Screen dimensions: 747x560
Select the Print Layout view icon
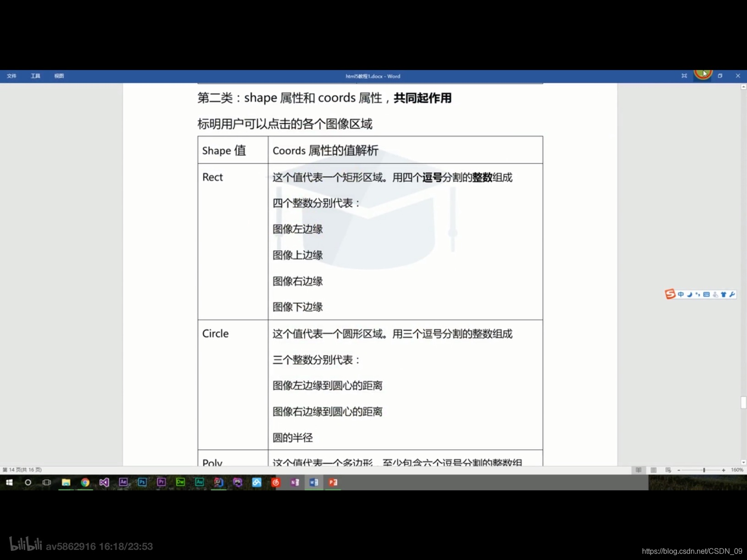pyautogui.click(x=654, y=470)
